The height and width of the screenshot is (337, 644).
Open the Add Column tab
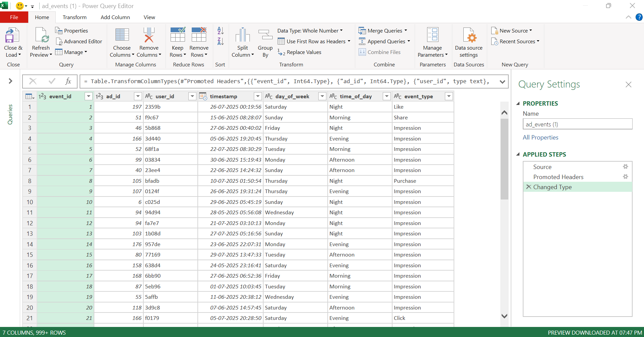pyautogui.click(x=115, y=17)
